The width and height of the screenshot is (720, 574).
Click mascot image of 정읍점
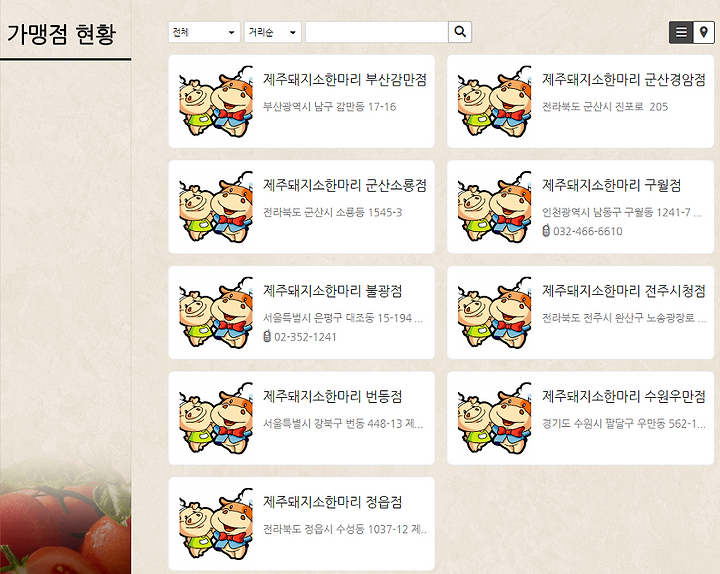[x=216, y=523]
